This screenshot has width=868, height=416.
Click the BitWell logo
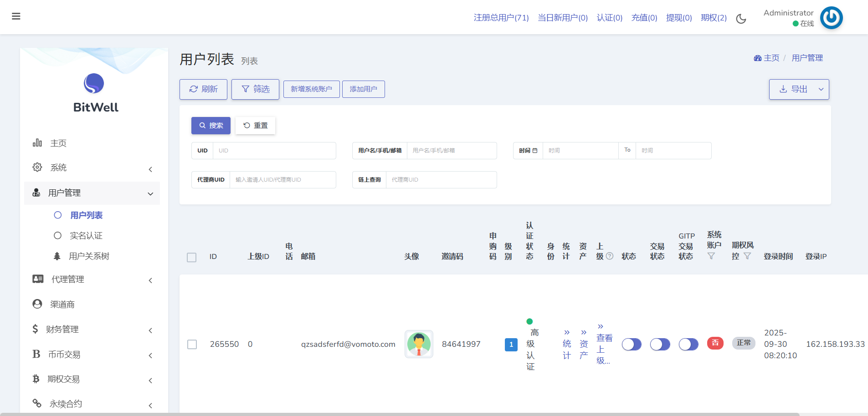click(x=94, y=84)
